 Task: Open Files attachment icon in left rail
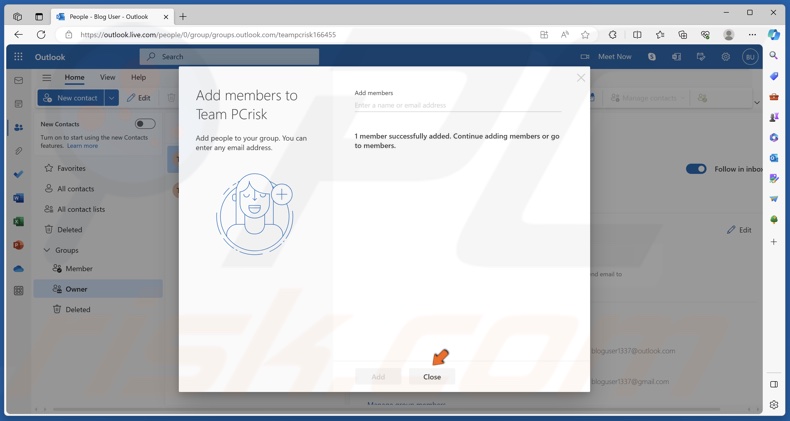(x=19, y=151)
